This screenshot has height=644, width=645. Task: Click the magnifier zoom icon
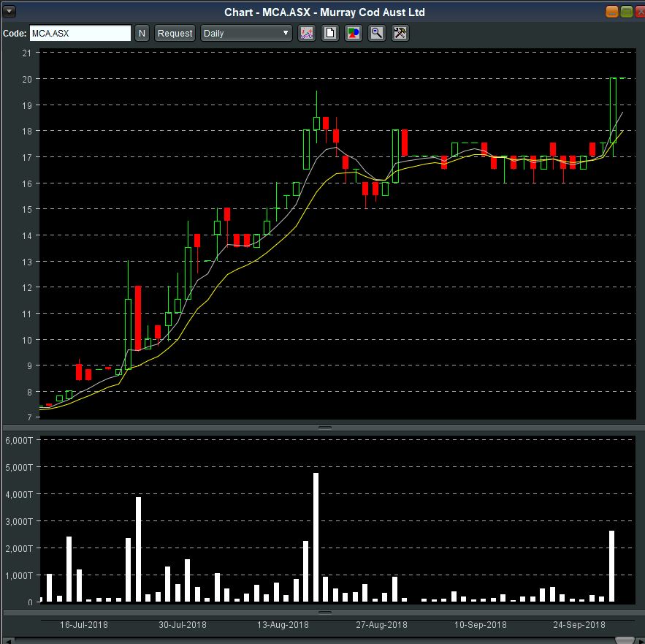(x=377, y=33)
